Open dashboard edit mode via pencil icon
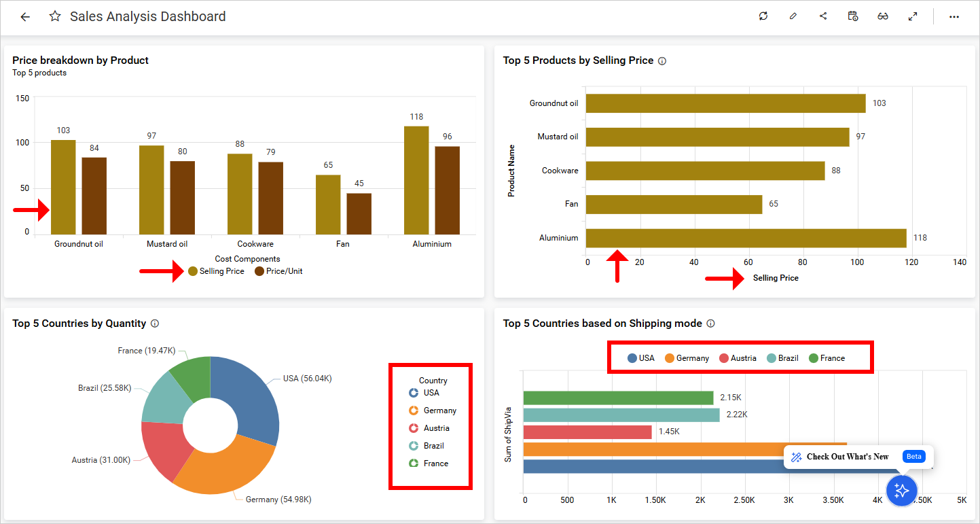Viewport: 980px width, 524px height. pyautogui.click(x=793, y=16)
